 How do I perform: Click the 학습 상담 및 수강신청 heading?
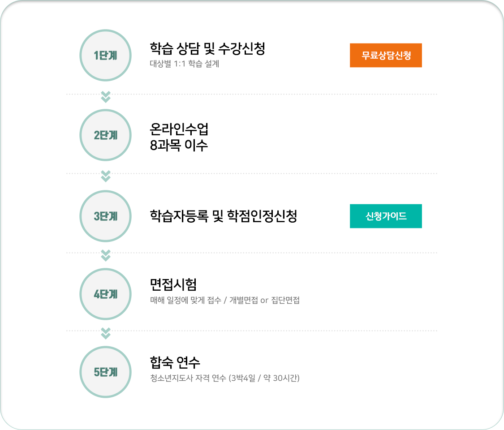pos(207,48)
